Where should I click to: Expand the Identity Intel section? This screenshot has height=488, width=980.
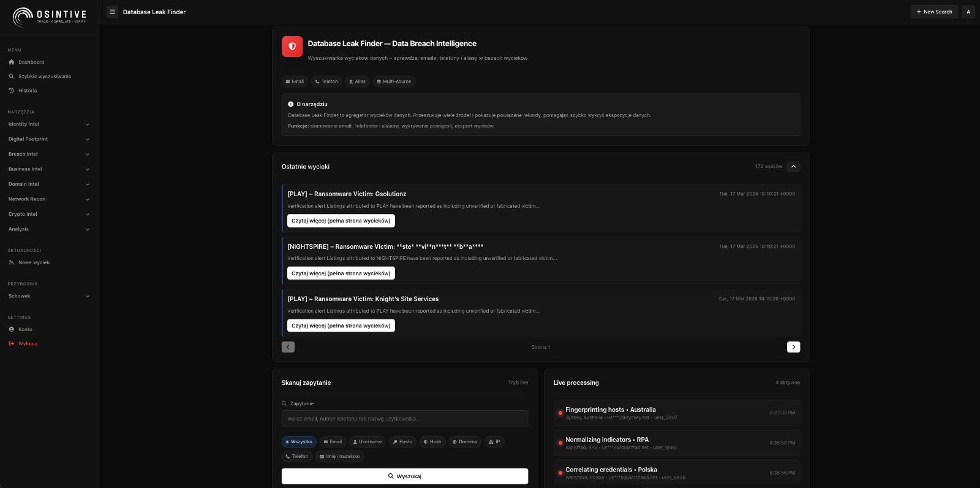[x=49, y=124]
